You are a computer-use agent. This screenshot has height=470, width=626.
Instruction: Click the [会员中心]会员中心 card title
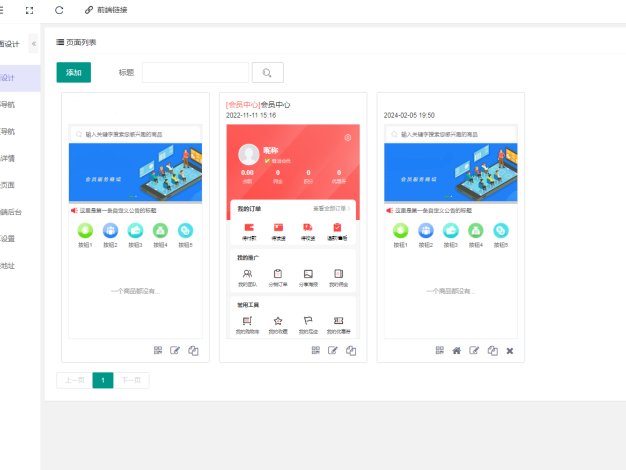coord(258,105)
